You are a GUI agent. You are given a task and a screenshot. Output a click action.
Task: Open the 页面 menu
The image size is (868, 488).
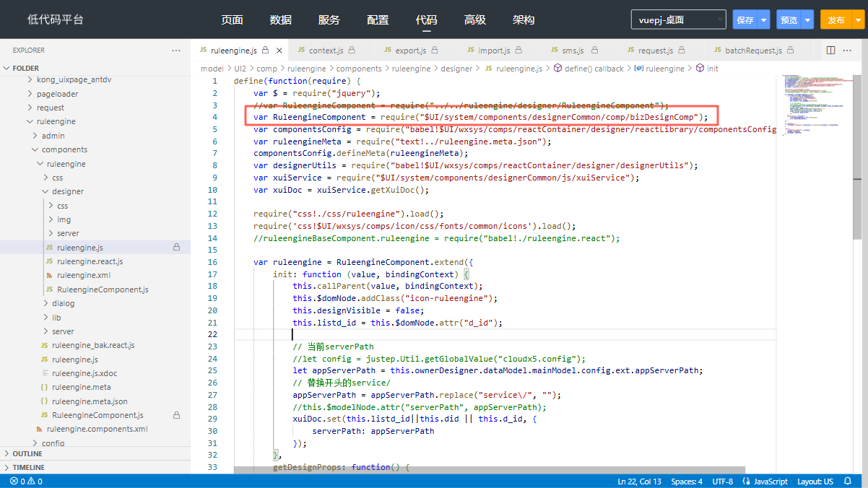(x=232, y=20)
